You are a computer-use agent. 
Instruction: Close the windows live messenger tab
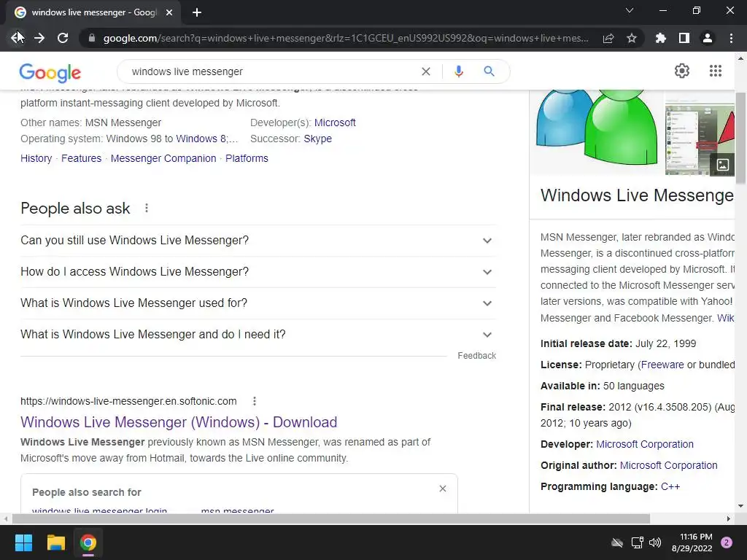[169, 12]
